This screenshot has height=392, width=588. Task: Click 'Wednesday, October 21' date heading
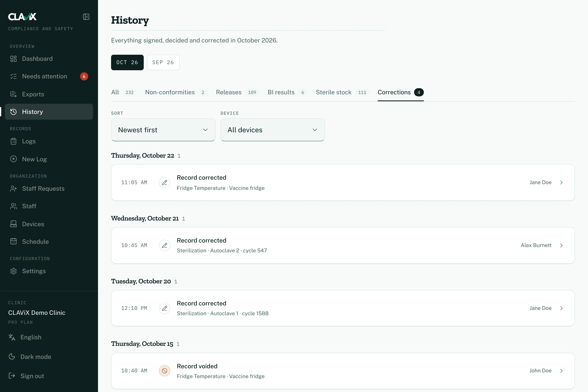pyautogui.click(x=145, y=218)
